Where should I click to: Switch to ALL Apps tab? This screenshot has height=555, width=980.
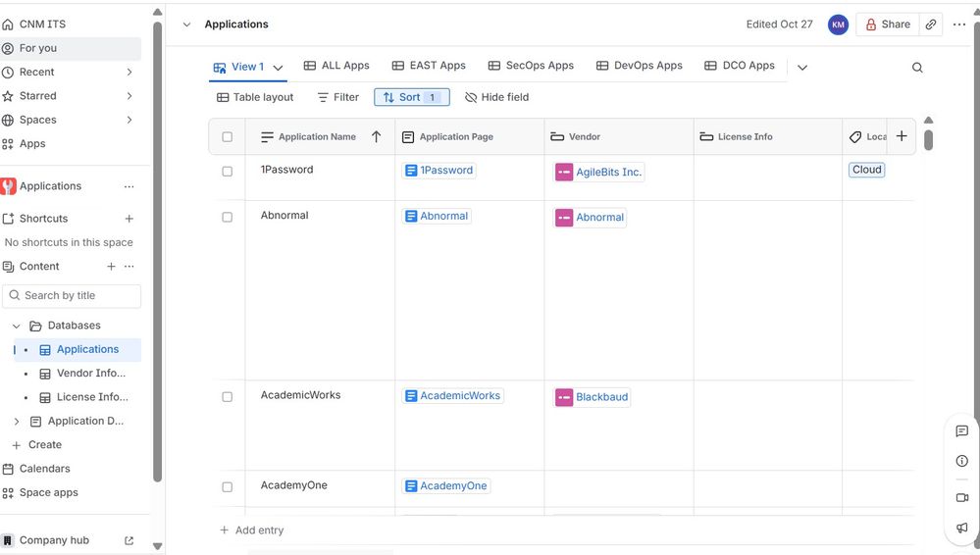(x=336, y=66)
